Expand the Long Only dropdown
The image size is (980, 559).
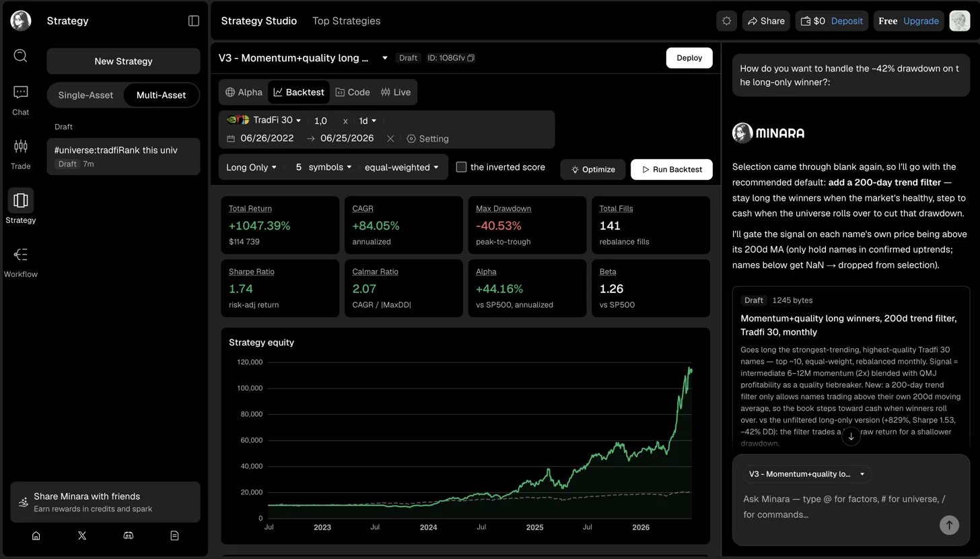coord(251,167)
